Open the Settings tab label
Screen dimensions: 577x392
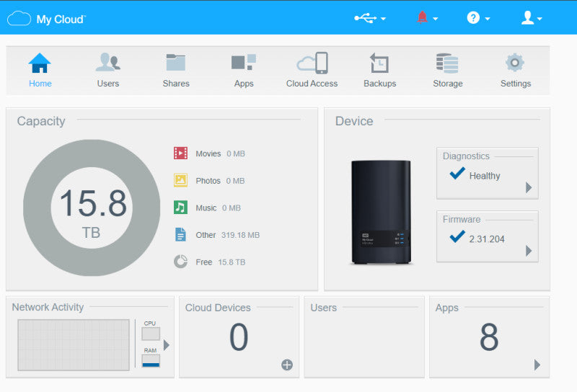516,84
